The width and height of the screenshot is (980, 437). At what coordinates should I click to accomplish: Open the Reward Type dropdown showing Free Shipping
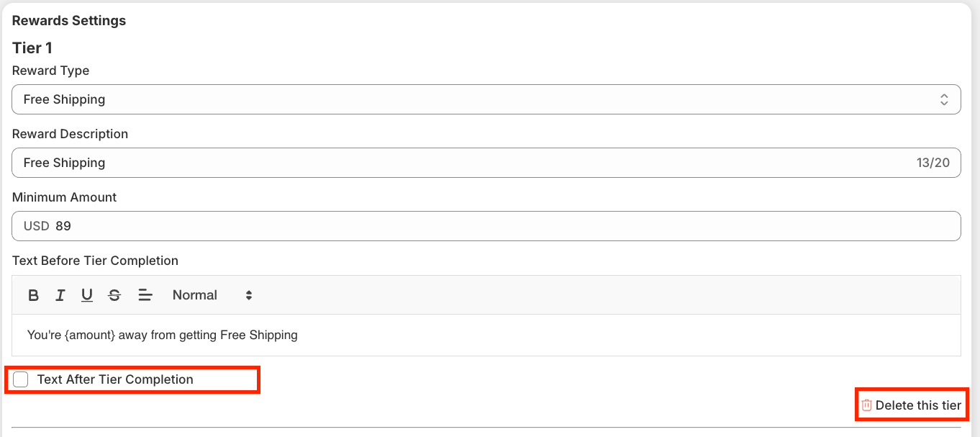coord(475,99)
